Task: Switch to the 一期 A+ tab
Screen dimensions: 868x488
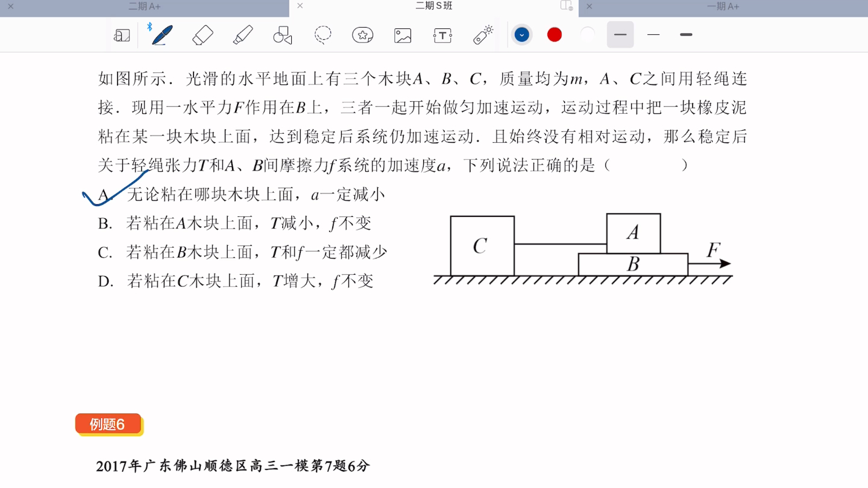Action: (x=723, y=7)
